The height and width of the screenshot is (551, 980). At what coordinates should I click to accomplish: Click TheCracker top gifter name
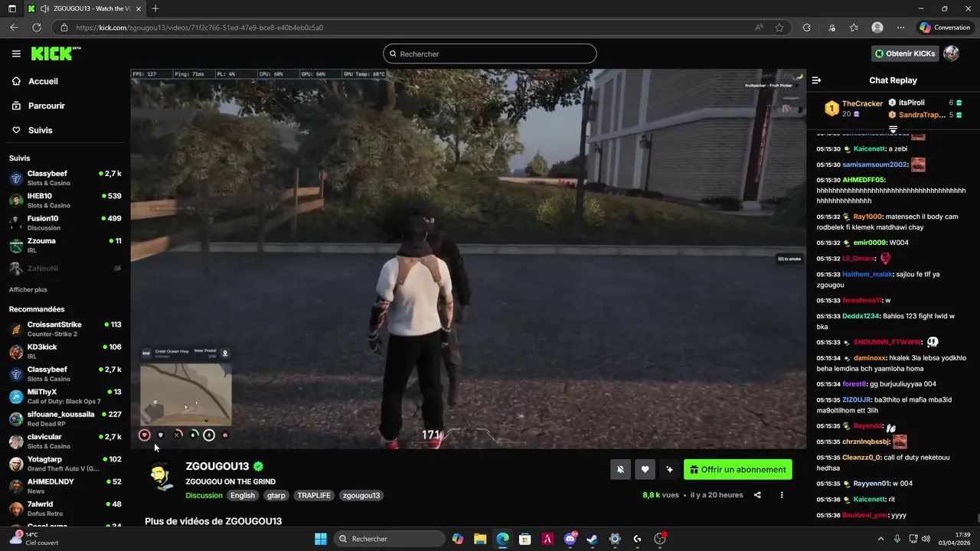pyautogui.click(x=862, y=103)
